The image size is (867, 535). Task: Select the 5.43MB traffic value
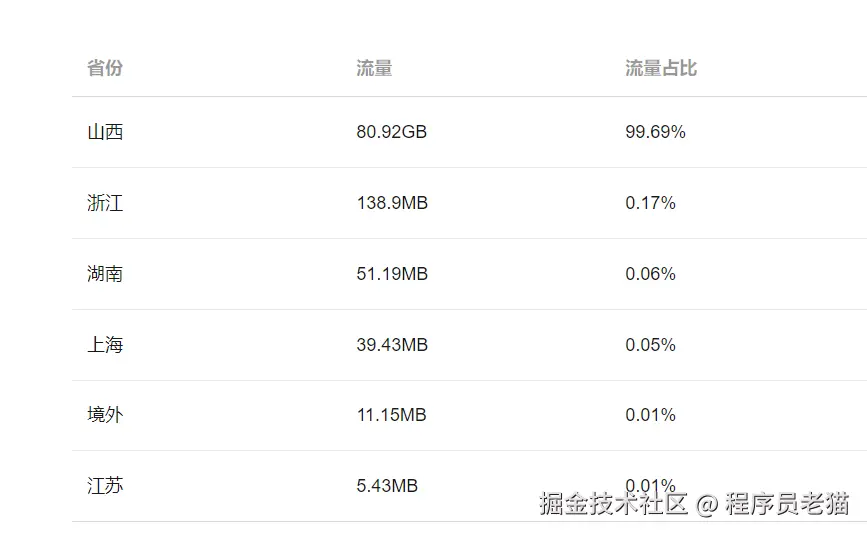coord(387,486)
